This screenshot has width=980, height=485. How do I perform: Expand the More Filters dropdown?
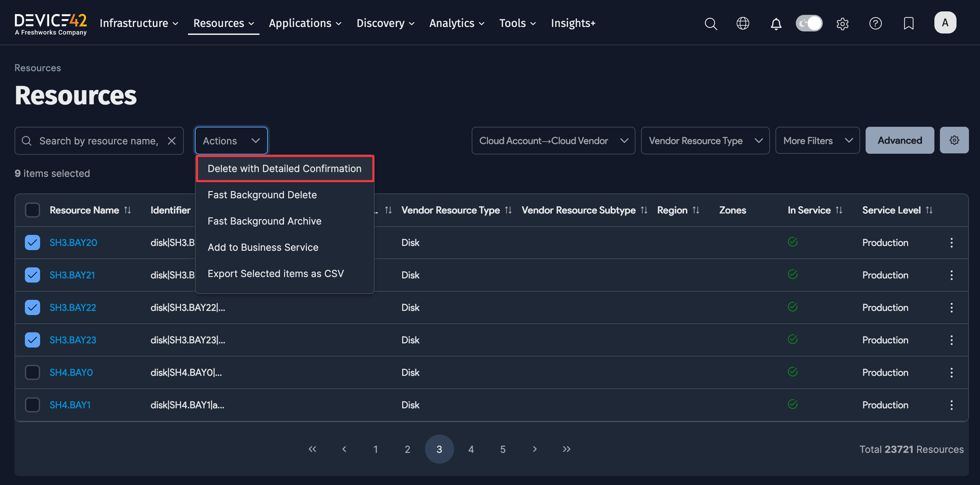[818, 140]
